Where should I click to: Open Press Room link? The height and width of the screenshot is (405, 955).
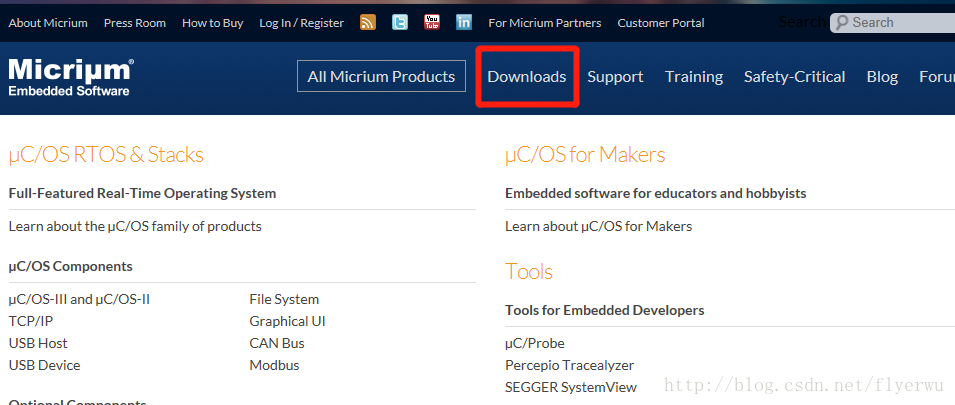pyautogui.click(x=135, y=23)
